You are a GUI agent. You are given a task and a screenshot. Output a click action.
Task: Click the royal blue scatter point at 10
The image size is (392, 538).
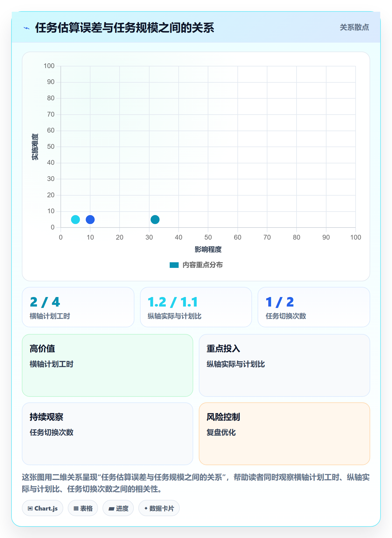click(x=90, y=219)
